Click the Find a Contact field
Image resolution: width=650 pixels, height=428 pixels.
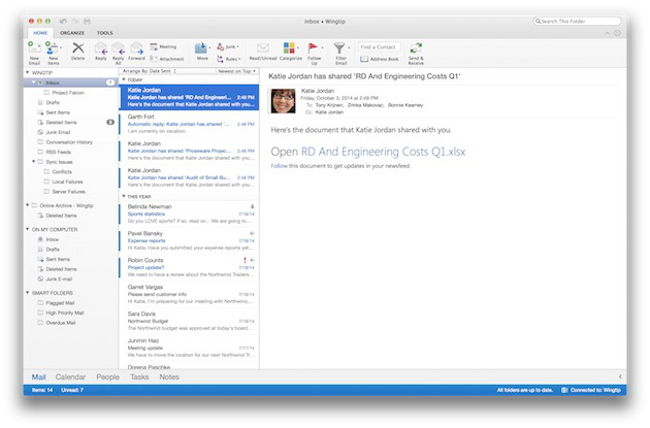coord(379,47)
